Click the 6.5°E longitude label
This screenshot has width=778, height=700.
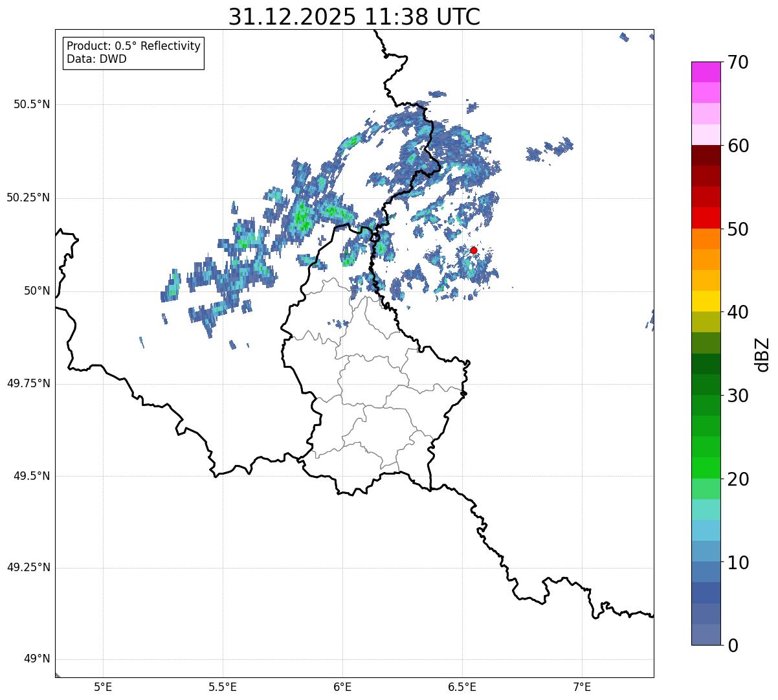462,687
